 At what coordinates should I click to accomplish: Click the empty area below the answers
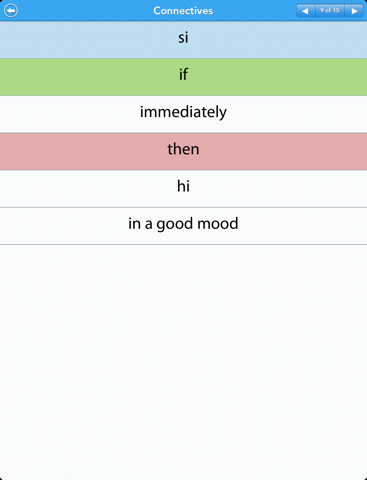(x=183, y=362)
